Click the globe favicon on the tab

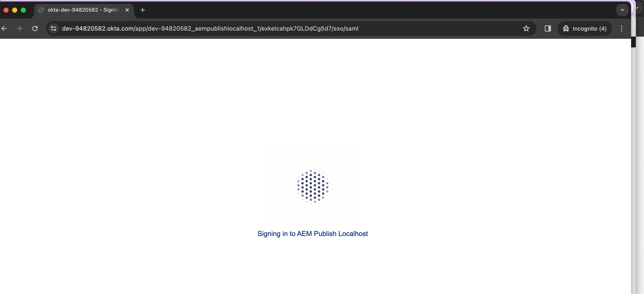click(x=41, y=10)
